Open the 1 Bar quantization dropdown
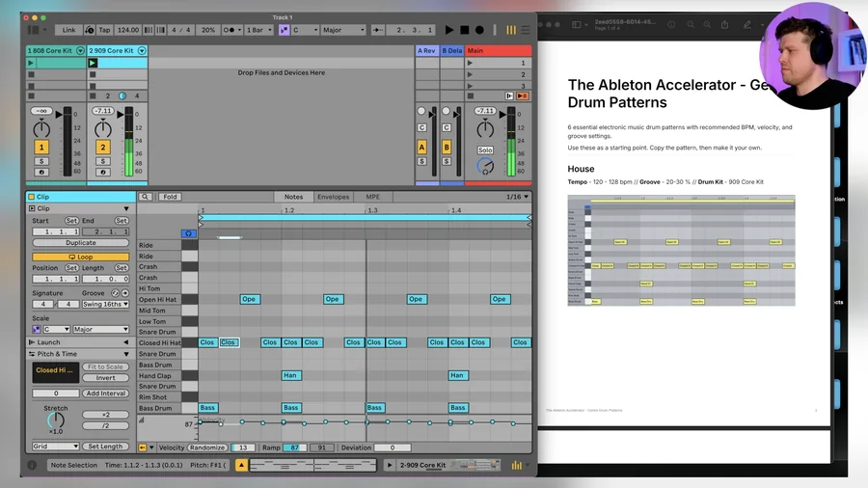The width and height of the screenshot is (868, 488). point(259,30)
